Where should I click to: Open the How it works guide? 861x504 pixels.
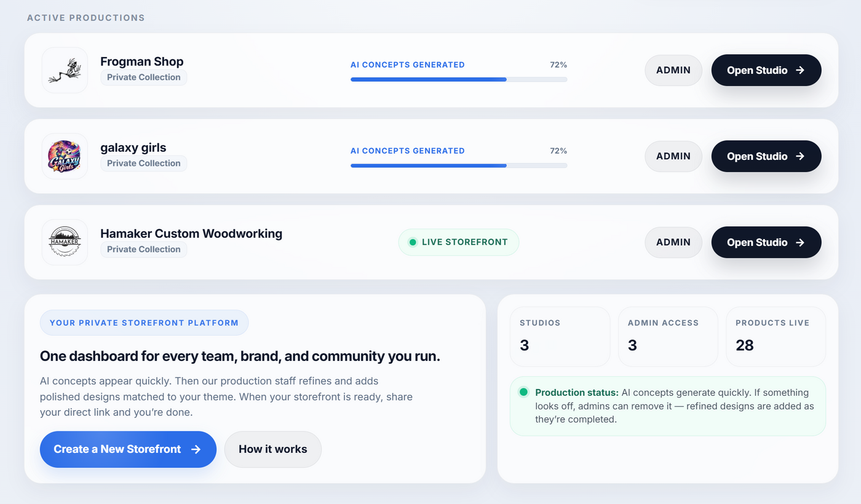tap(272, 449)
